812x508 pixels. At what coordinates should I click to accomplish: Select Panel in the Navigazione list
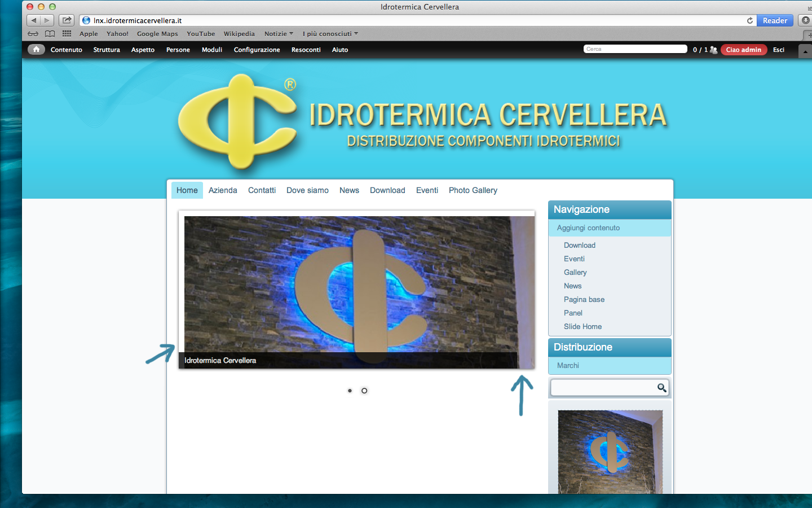pos(573,313)
